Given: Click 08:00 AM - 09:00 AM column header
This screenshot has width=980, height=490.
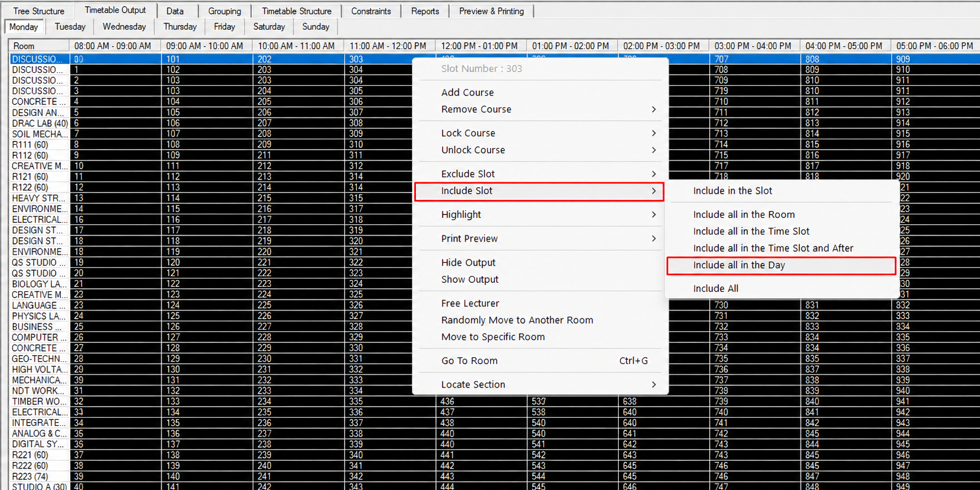Looking at the screenshot, I should pyautogui.click(x=115, y=46).
